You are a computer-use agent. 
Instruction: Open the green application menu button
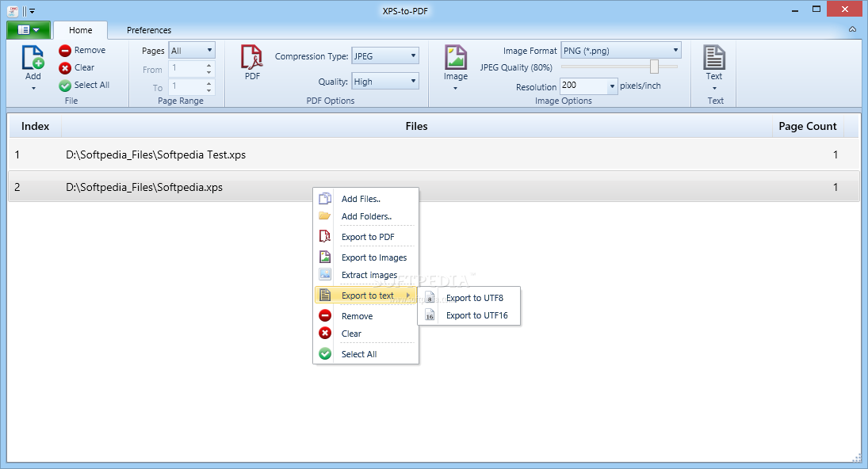click(29, 30)
